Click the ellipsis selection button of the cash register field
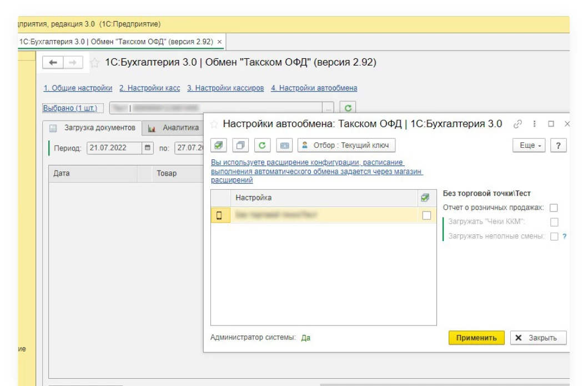The image size is (588, 386). pos(329,108)
